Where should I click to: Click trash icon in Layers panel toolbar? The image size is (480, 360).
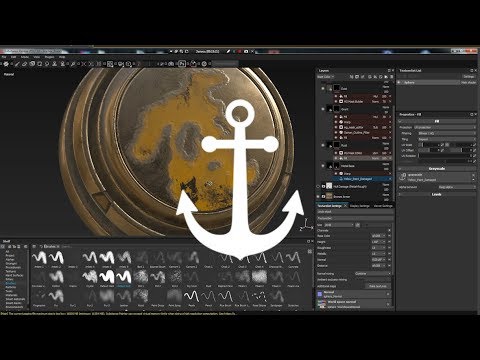point(391,77)
